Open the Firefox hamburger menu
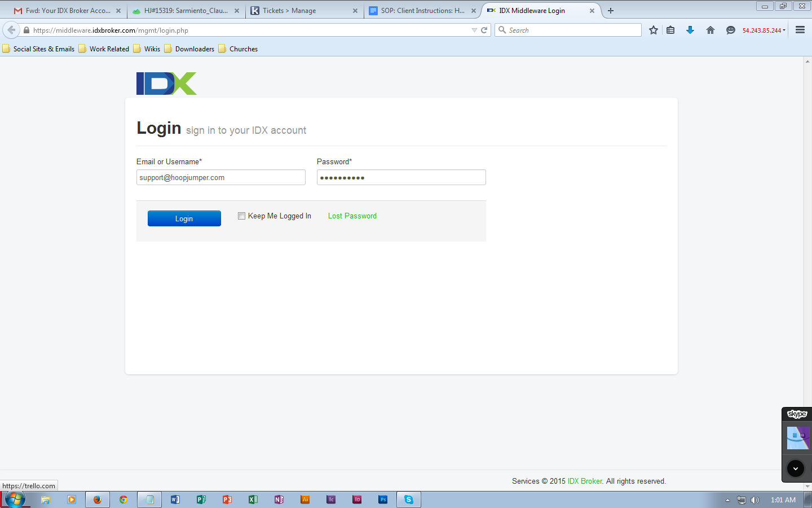Screen dimensions: 812x508 click(x=800, y=29)
